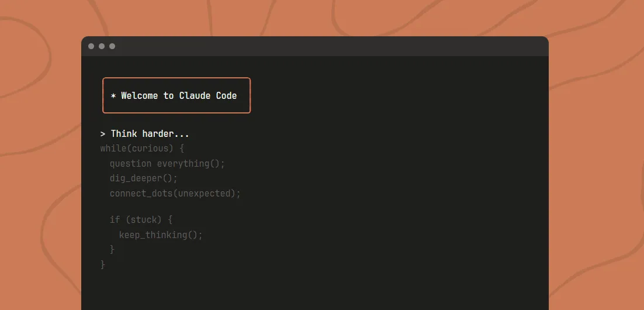Screen dimensions: 644x310
Task: Click the dig_deeper(); code line
Action: pyautogui.click(x=143, y=178)
